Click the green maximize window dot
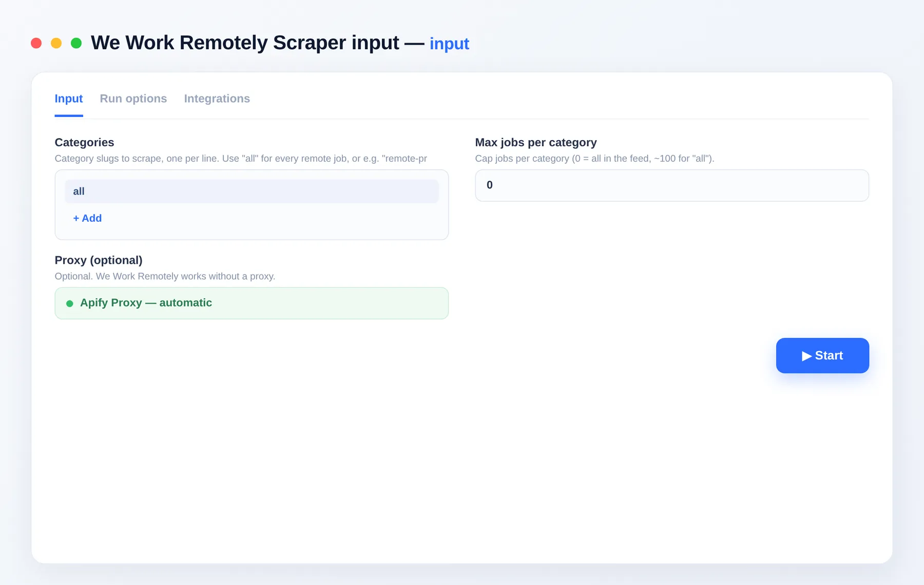The height and width of the screenshot is (585, 924). pos(76,43)
